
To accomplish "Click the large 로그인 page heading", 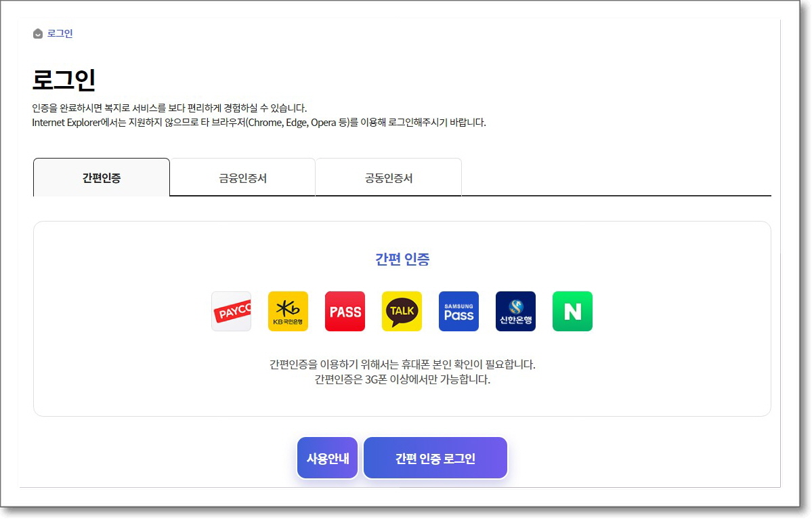I will pos(64,80).
